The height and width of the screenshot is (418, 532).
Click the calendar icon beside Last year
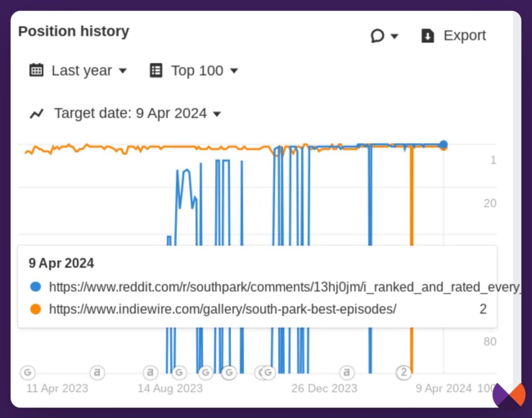pos(36,70)
